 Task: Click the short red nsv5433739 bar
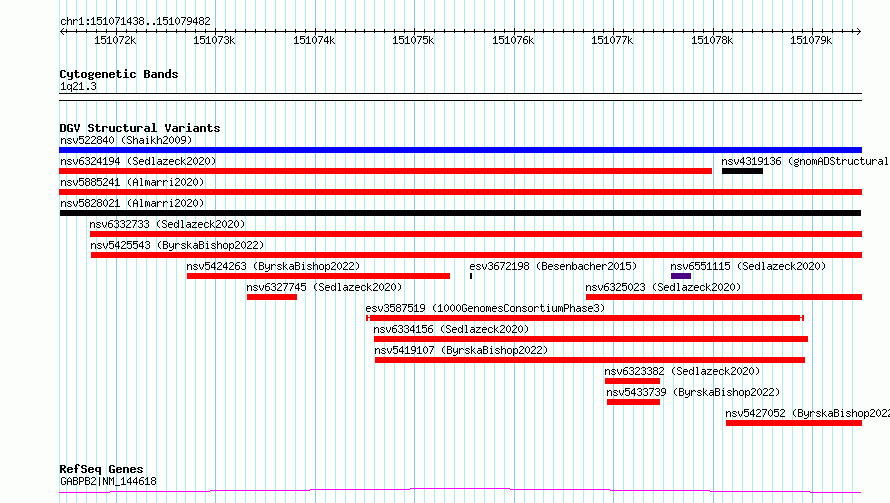pos(633,402)
